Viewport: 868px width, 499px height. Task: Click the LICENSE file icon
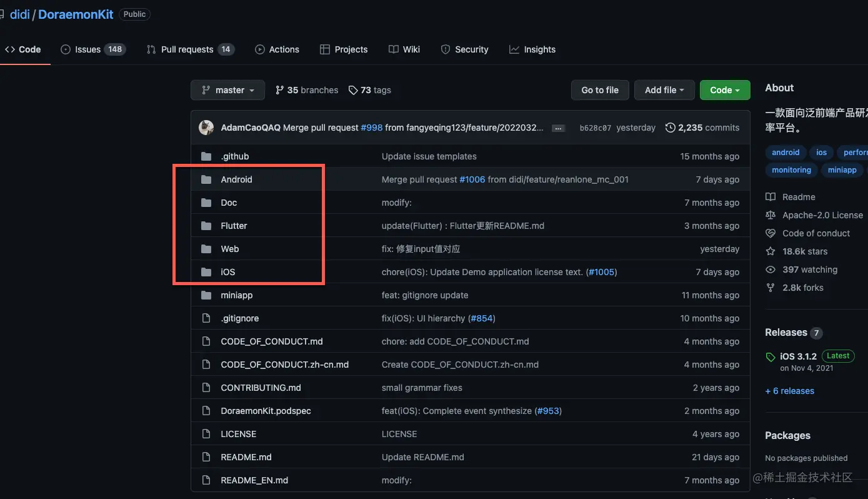(x=206, y=434)
